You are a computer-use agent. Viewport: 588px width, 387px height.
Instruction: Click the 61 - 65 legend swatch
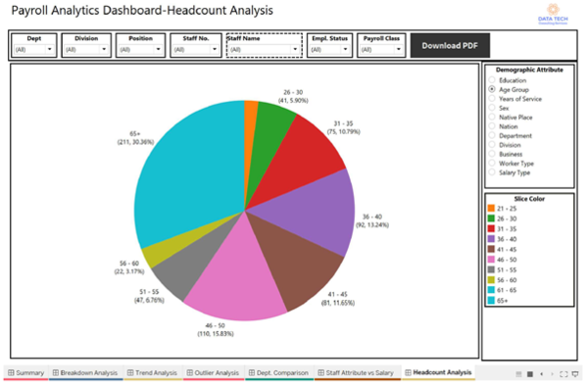(x=491, y=290)
